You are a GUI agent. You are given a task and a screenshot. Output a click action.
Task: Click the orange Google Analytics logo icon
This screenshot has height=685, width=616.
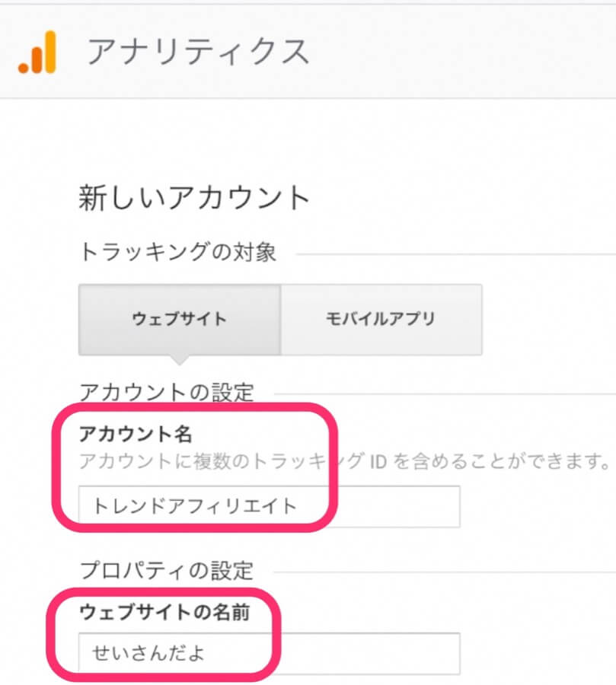[37, 52]
